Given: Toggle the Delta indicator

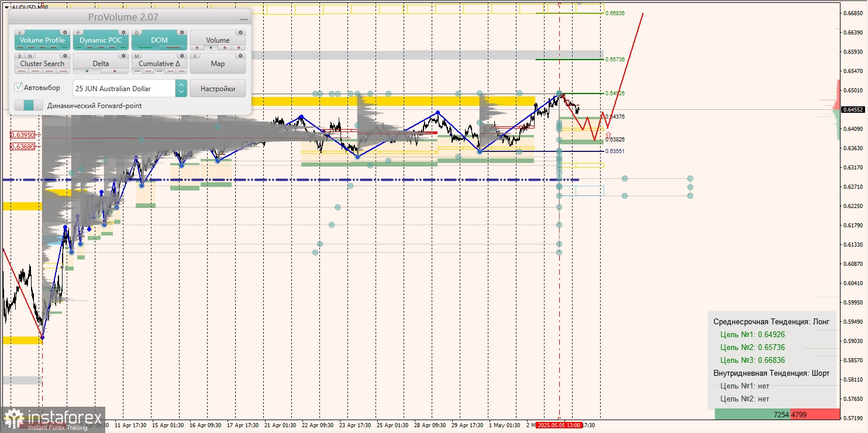Looking at the screenshot, I should tap(101, 63).
